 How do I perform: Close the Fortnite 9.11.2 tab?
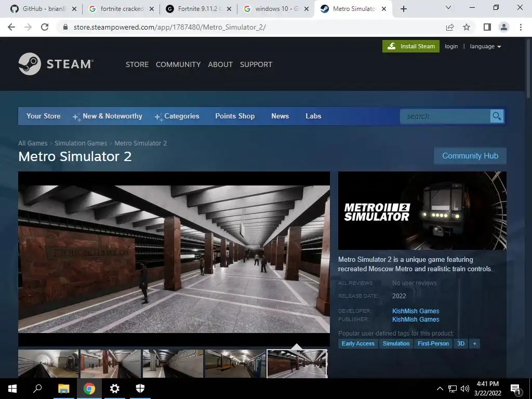[229, 9]
